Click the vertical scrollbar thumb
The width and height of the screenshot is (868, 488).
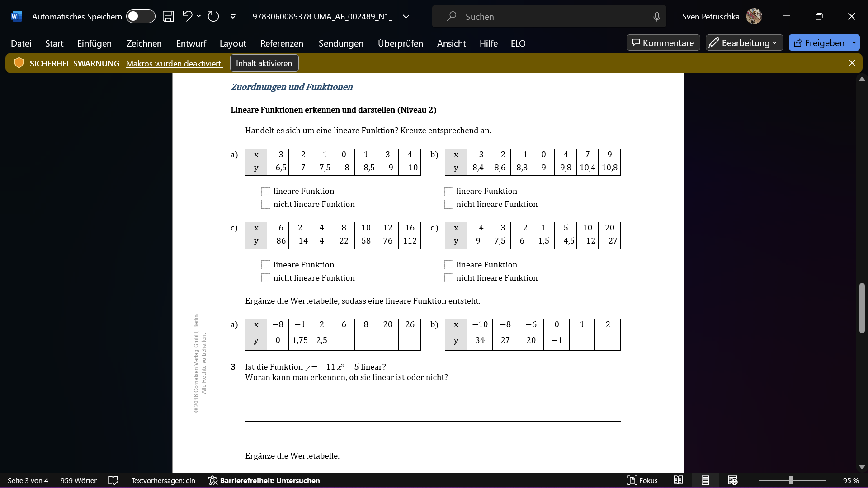pyautogui.click(x=862, y=308)
